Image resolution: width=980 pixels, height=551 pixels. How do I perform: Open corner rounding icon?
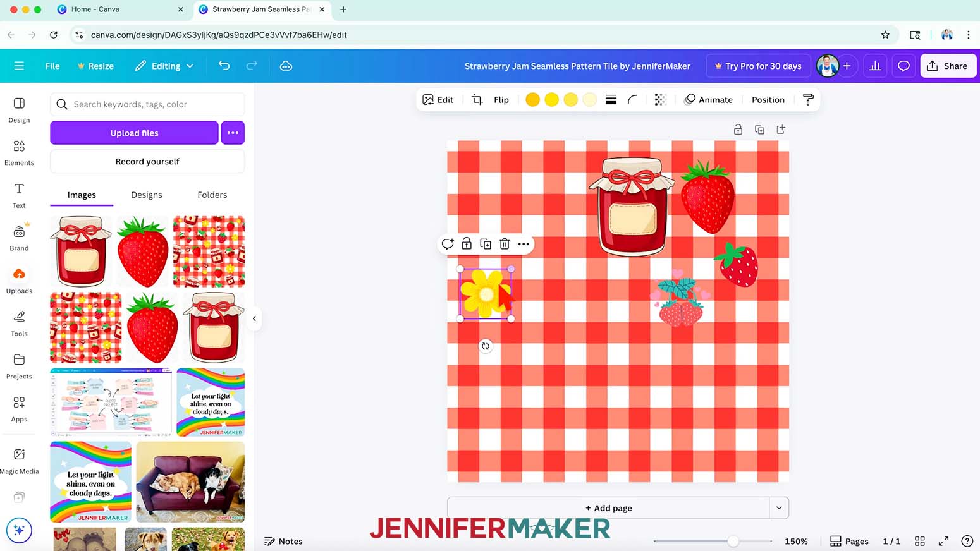pos(632,100)
